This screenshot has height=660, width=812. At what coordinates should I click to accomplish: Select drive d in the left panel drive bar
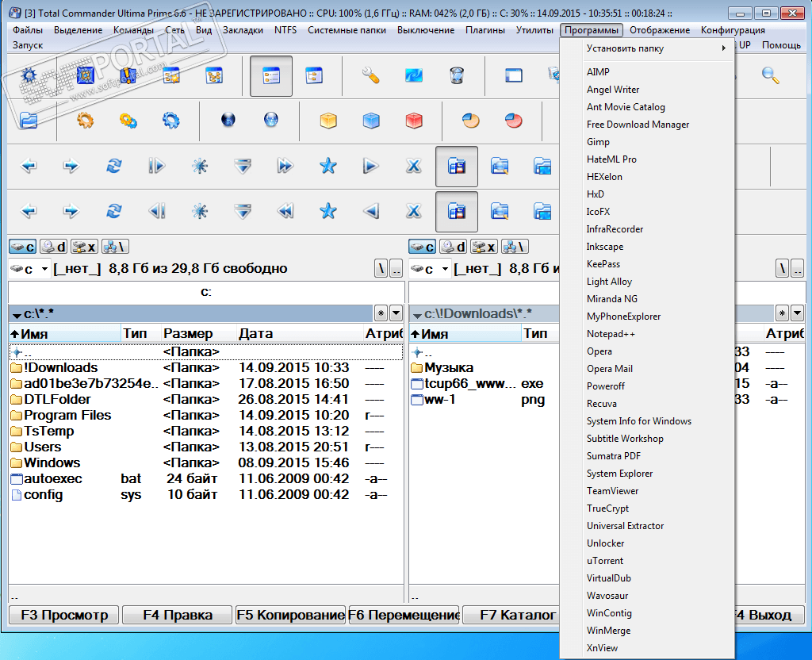(54, 247)
